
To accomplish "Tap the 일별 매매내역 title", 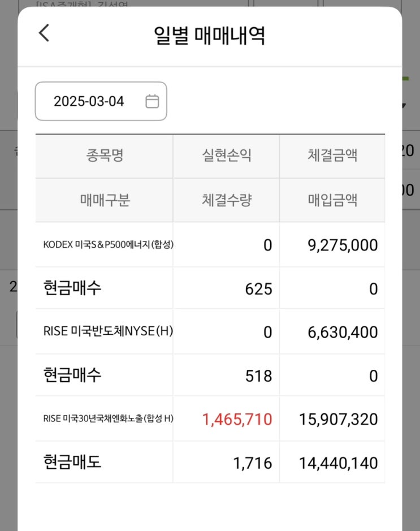I will 210,35.
